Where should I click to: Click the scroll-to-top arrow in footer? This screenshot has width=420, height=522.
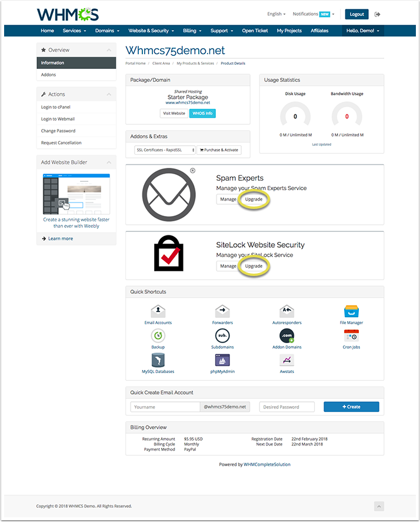tap(379, 506)
